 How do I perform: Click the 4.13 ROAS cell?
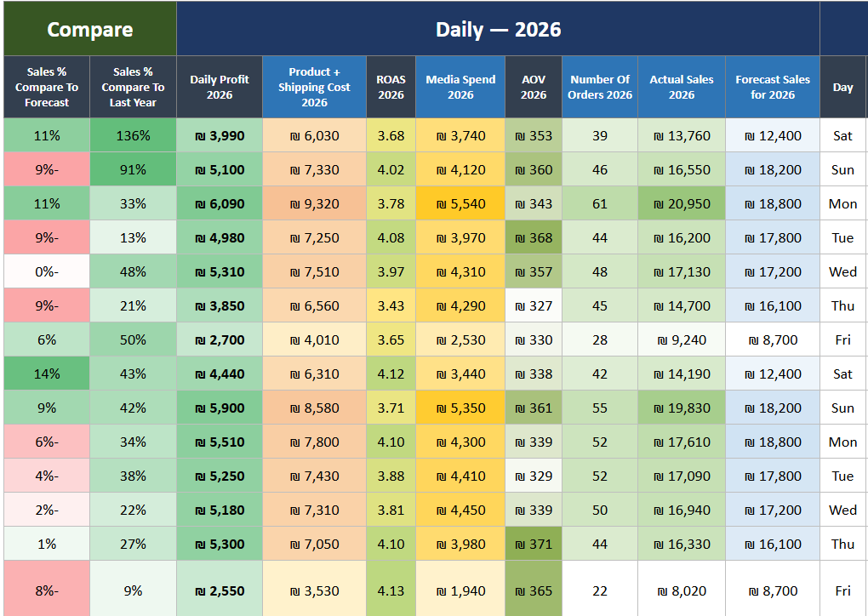pos(391,590)
